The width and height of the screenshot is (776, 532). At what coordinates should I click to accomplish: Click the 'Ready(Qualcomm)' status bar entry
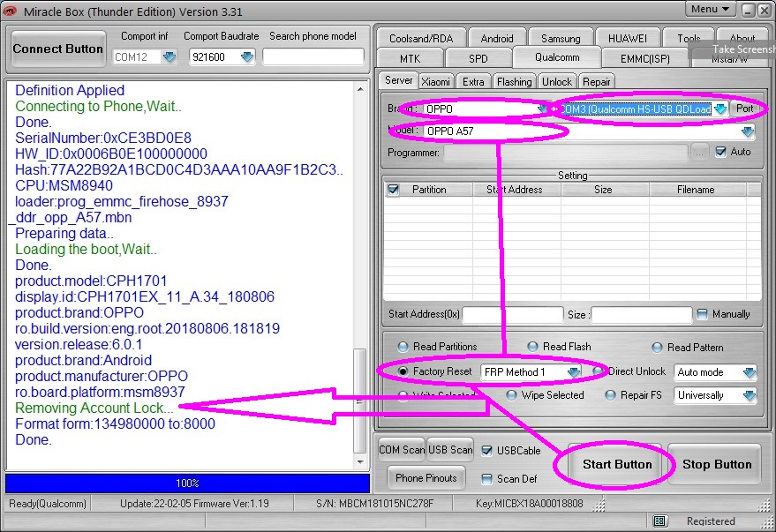pos(48,504)
